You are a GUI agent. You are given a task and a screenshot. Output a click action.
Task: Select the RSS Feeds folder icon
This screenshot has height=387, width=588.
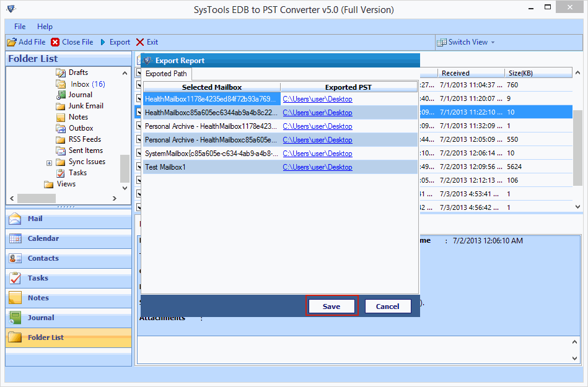[60, 139]
